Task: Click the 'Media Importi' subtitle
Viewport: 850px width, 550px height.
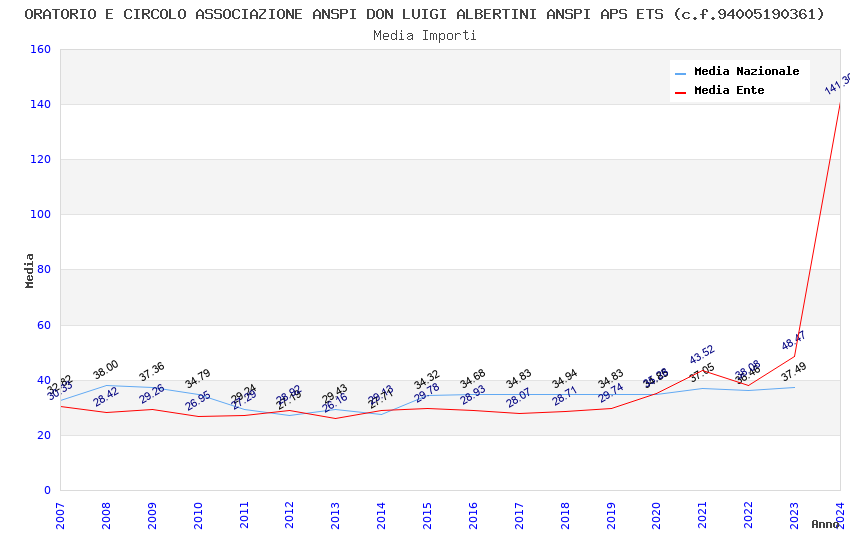Action: tap(424, 36)
